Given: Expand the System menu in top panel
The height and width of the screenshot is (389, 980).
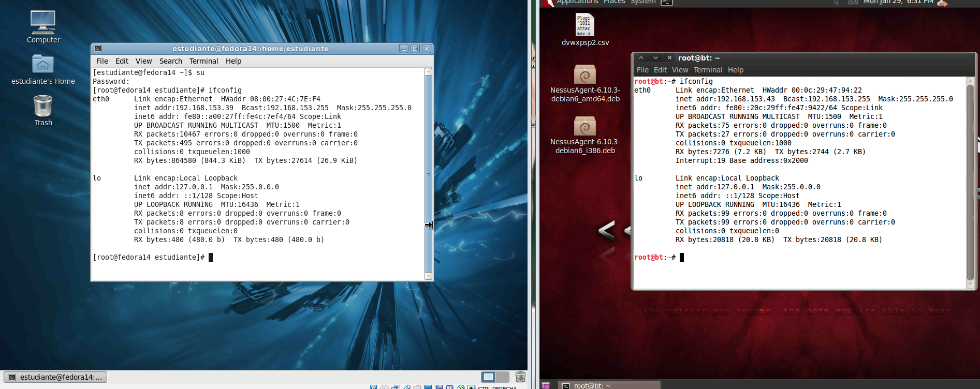Looking at the screenshot, I should [x=643, y=2].
